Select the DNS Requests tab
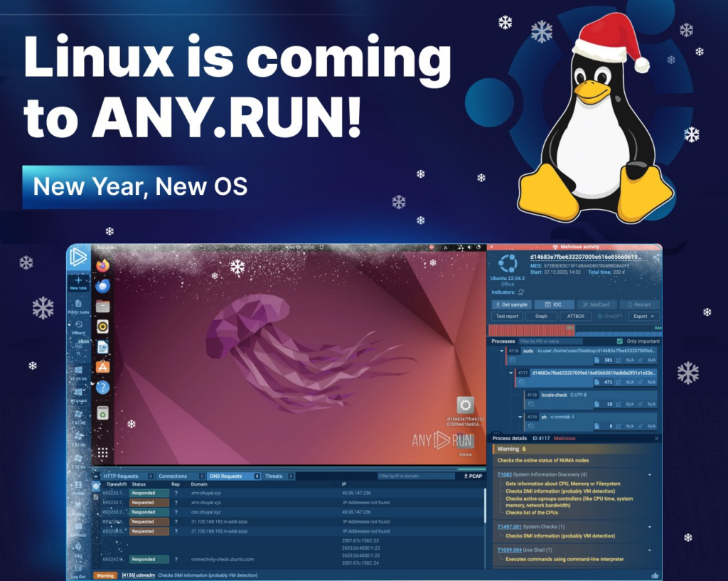 pos(234,476)
